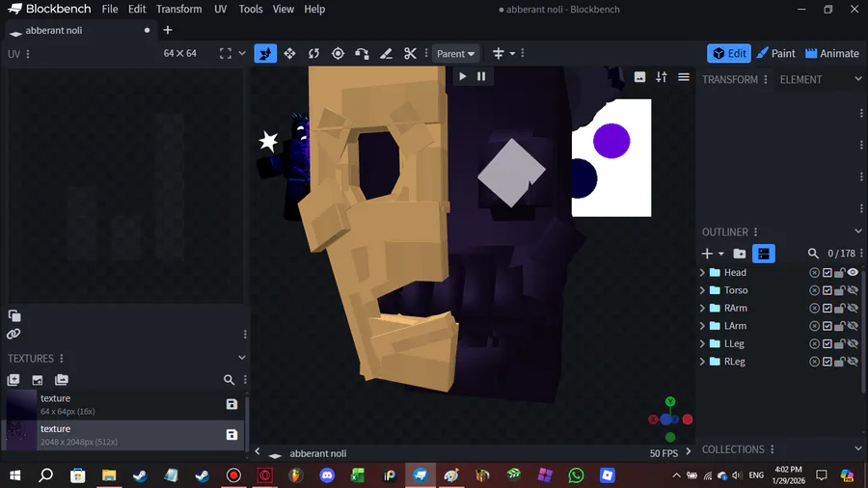Pause the viewport animation preview

[x=481, y=76]
